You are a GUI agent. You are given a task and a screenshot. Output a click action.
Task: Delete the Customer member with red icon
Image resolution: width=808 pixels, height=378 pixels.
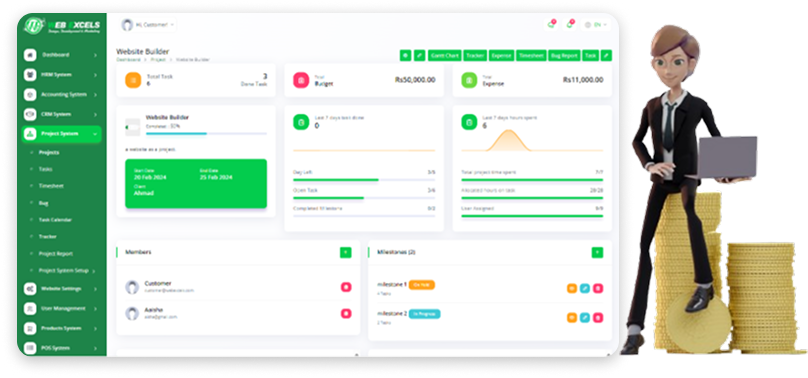tap(346, 287)
